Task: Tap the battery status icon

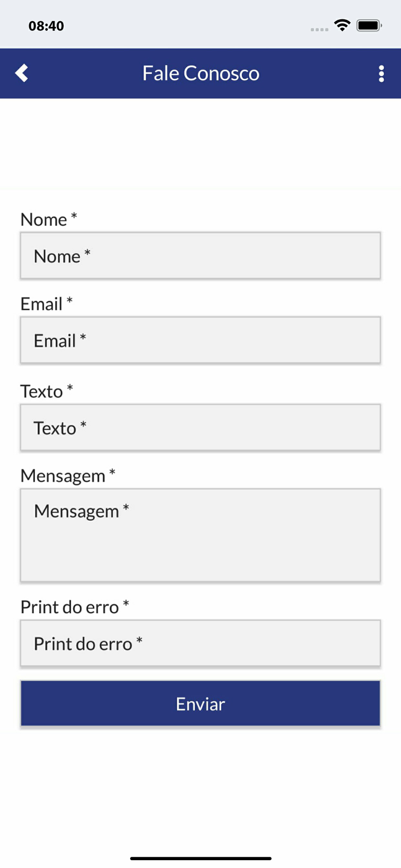Action: [x=368, y=26]
